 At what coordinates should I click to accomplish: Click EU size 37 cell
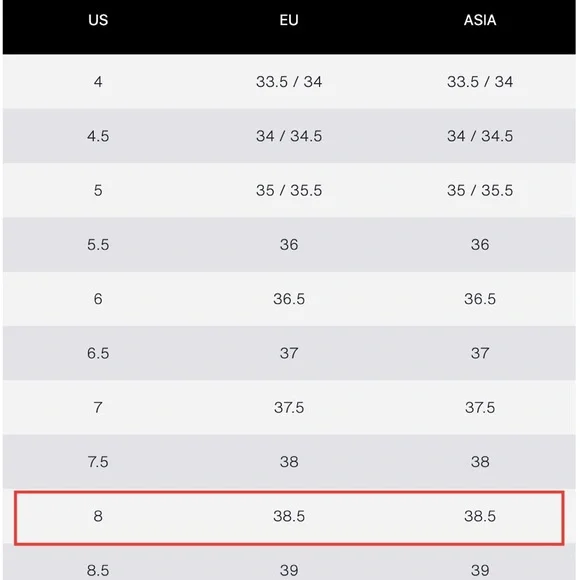point(289,353)
